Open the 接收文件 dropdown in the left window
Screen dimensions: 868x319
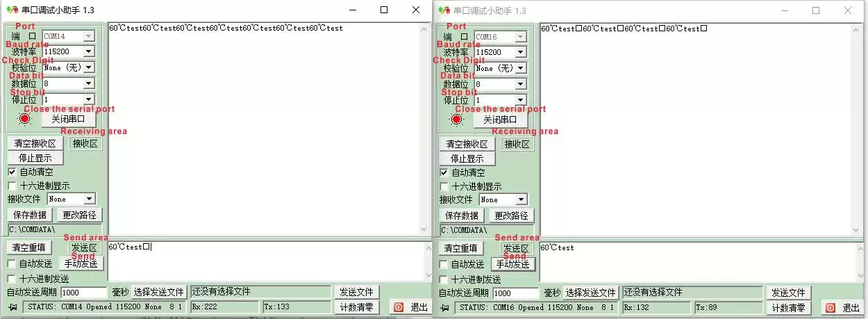(89, 199)
